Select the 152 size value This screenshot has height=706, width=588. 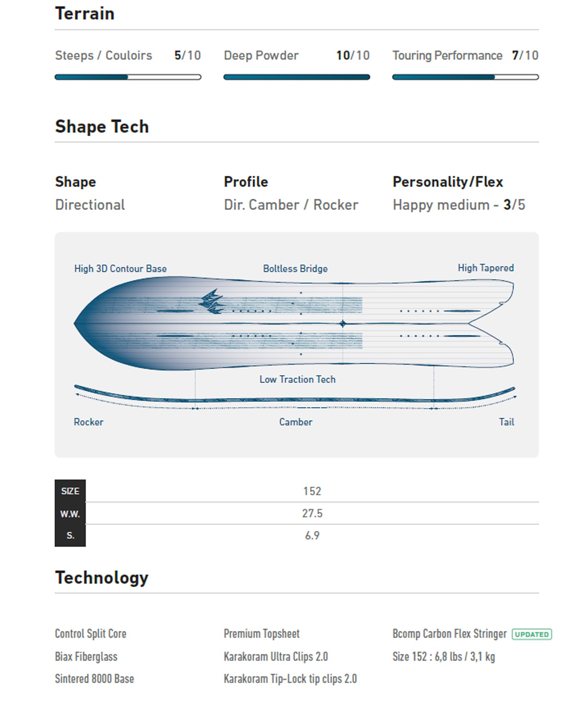click(312, 491)
